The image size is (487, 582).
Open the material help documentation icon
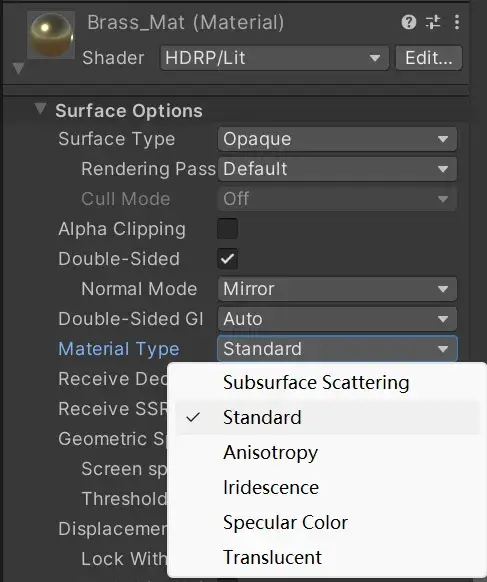409,22
